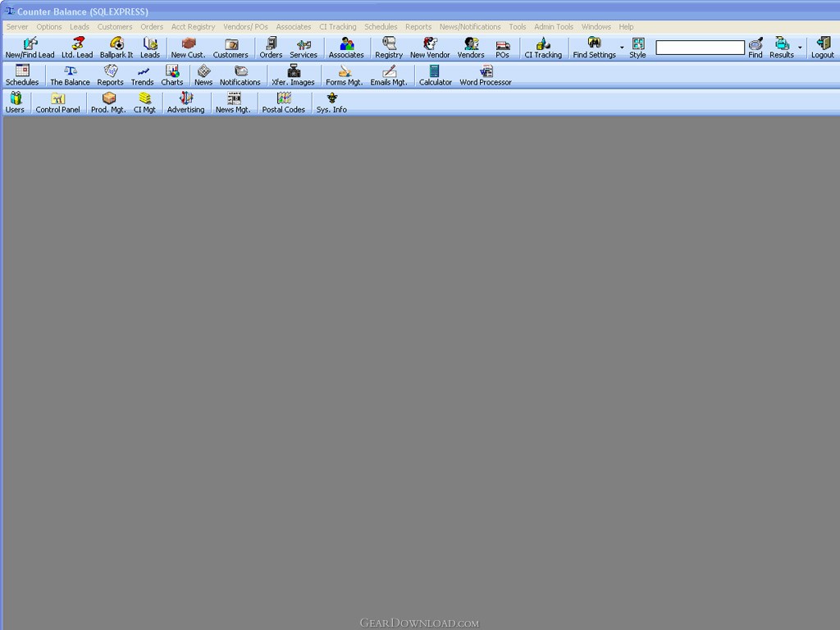Open the Notifications toolbar icon

pyautogui.click(x=240, y=75)
